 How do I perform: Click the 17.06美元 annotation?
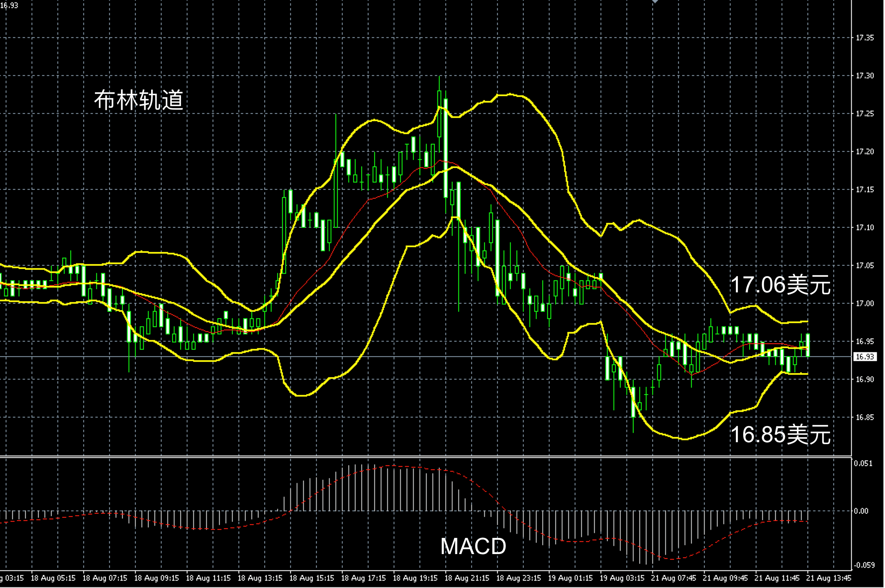click(780, 285)
